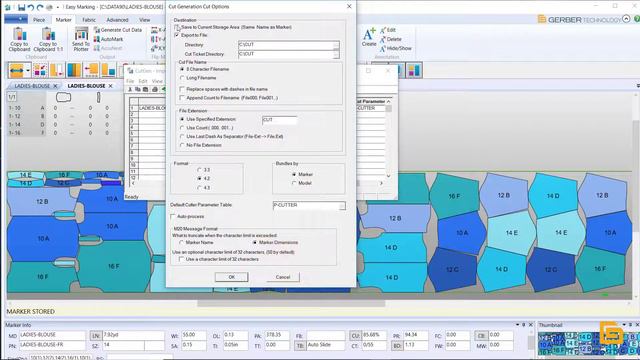Screen dimensions: 640x360
Task: Open the application menu button left of Piece
Action: click(16, 19)
